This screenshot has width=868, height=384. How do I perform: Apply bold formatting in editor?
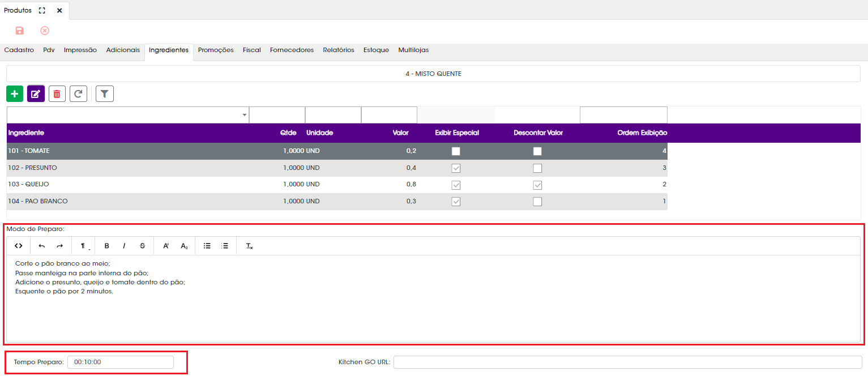tap(107, 246)
